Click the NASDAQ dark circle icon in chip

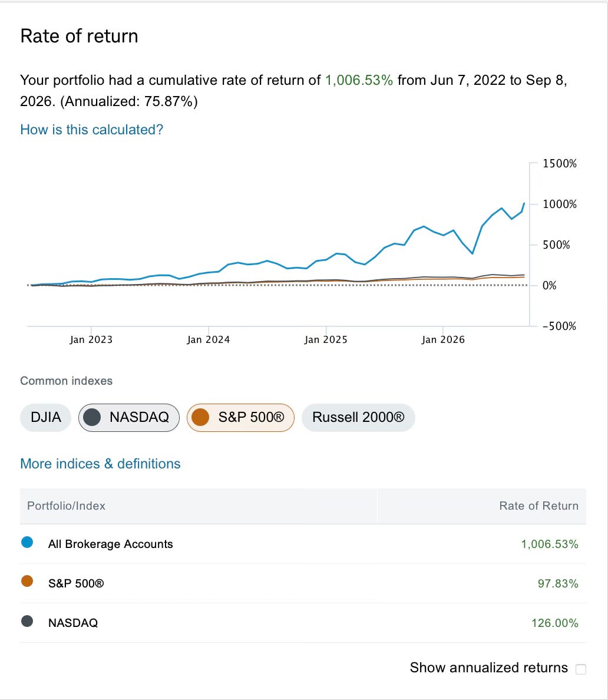point(92,417)
